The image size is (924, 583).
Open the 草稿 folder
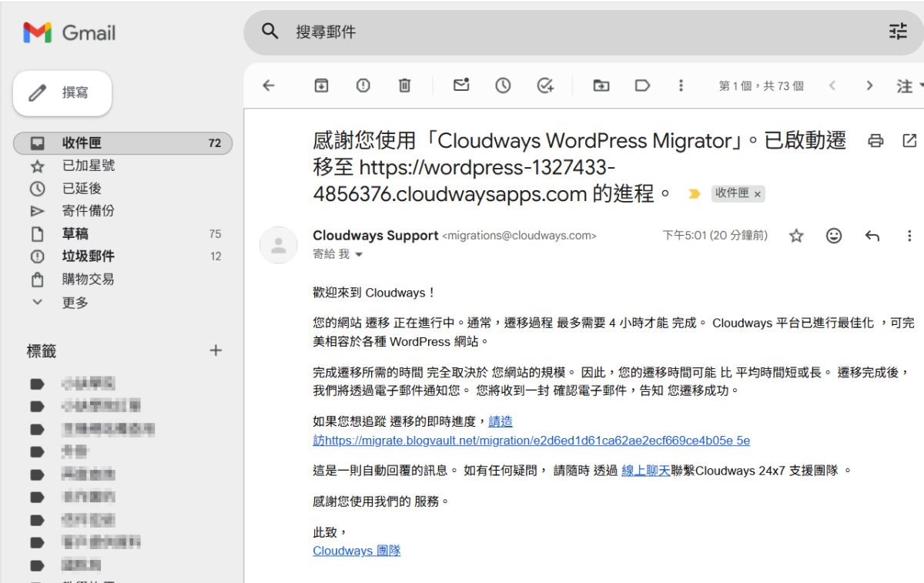[75, 234]
